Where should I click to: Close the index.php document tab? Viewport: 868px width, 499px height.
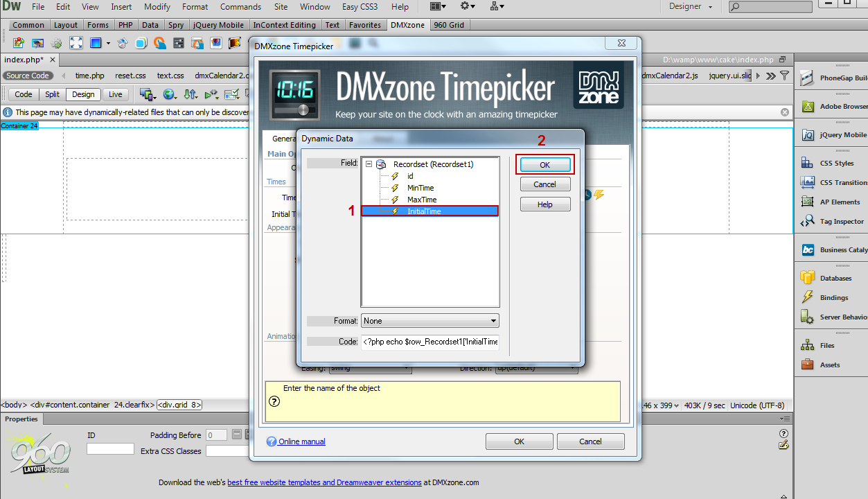53,60
